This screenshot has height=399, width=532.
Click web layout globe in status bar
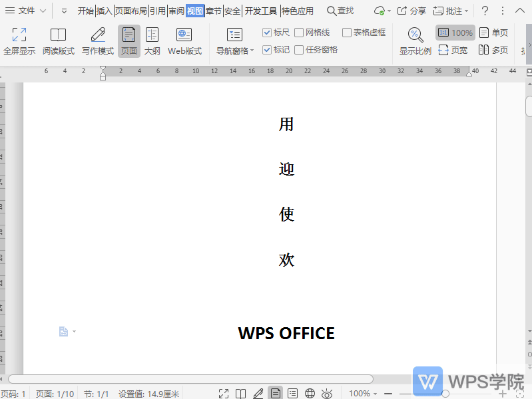point(310,394)
